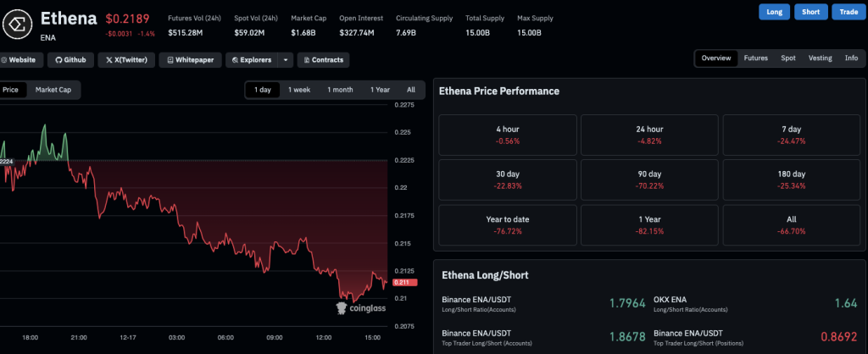
Task: Click the blue Trade button
Action: (x=847, y=12)
